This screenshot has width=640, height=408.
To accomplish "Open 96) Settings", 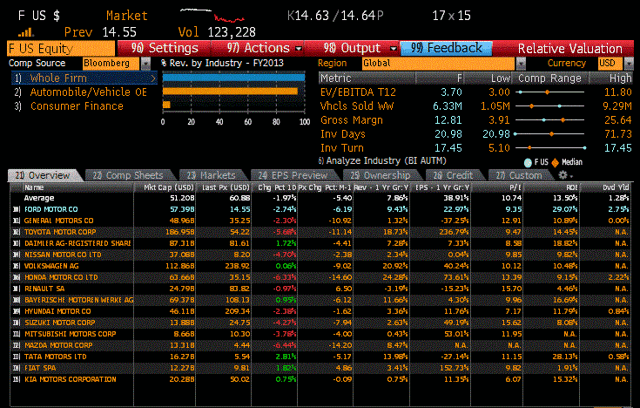I will point(164,48).
